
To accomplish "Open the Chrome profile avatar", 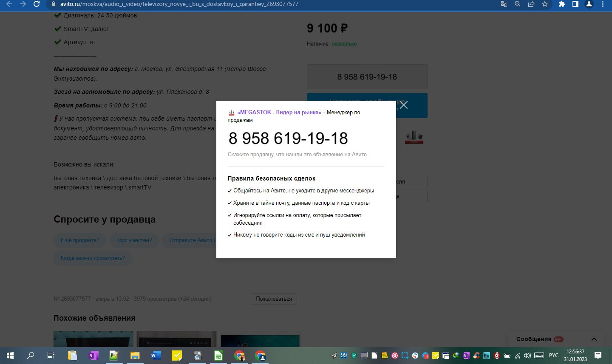I will tap(589, 4).
